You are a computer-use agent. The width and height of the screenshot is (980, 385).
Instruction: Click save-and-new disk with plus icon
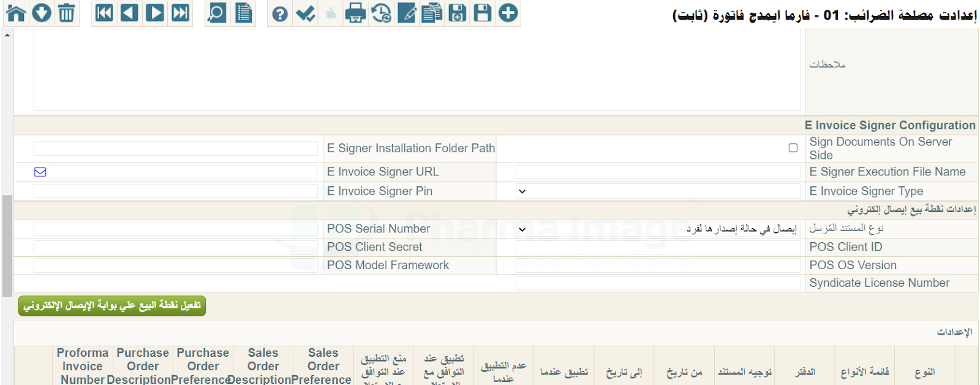click(x=457, y=13)
